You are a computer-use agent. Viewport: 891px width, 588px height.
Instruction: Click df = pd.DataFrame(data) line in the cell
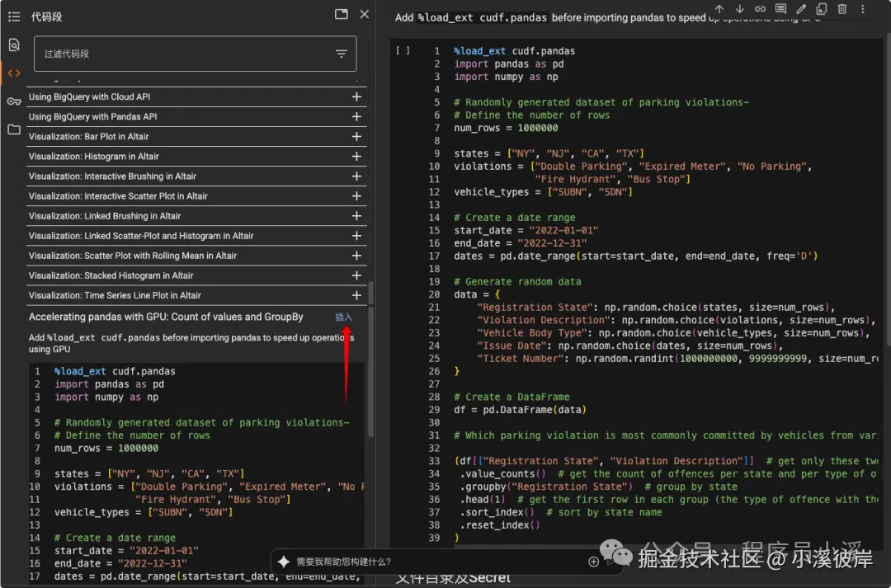520,410
